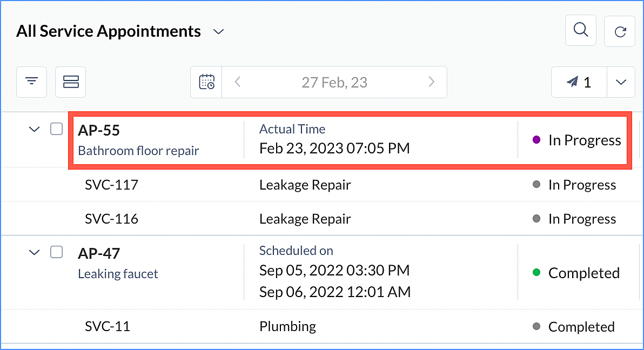Open the filter icon button
Viewport: 644px width, 350px height.
32,82
